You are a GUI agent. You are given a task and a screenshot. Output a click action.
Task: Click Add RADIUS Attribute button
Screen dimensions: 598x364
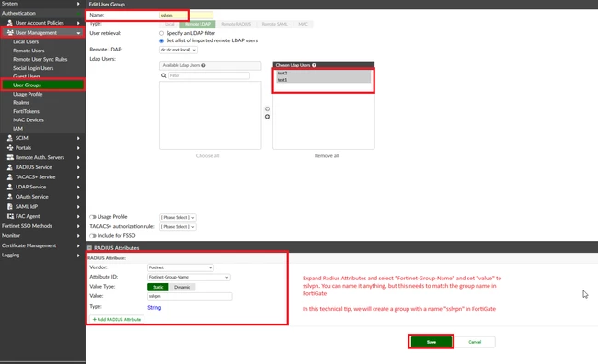pyautogui.click(x=117, y=319)
